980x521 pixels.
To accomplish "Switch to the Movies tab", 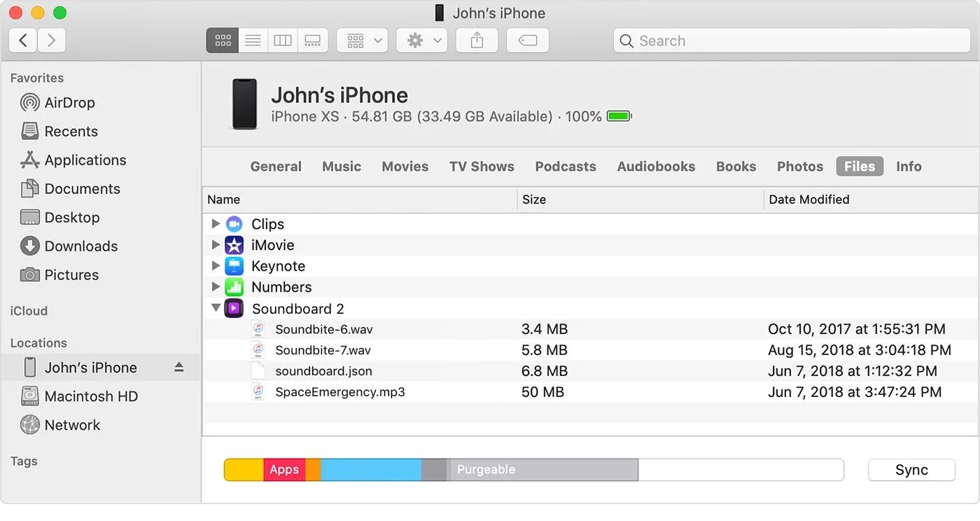I will [405, 166].
